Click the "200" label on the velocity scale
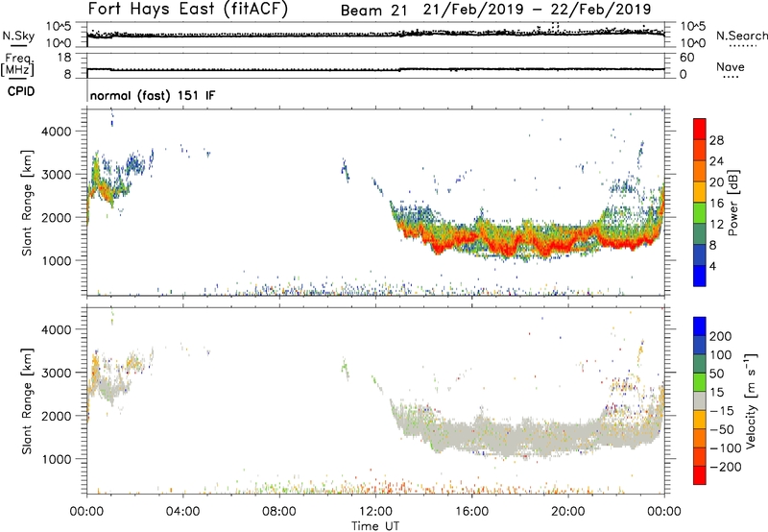 point(721,336)
